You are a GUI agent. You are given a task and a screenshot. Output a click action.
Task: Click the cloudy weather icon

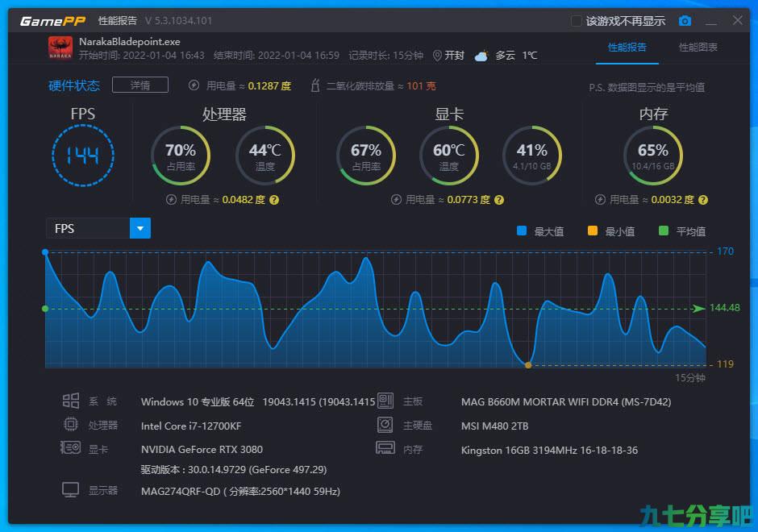click(x=481, y=56)
